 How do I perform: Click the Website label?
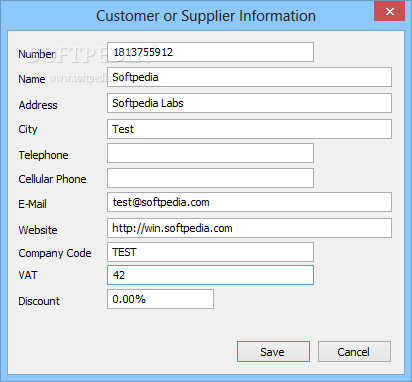click(38, 230)
